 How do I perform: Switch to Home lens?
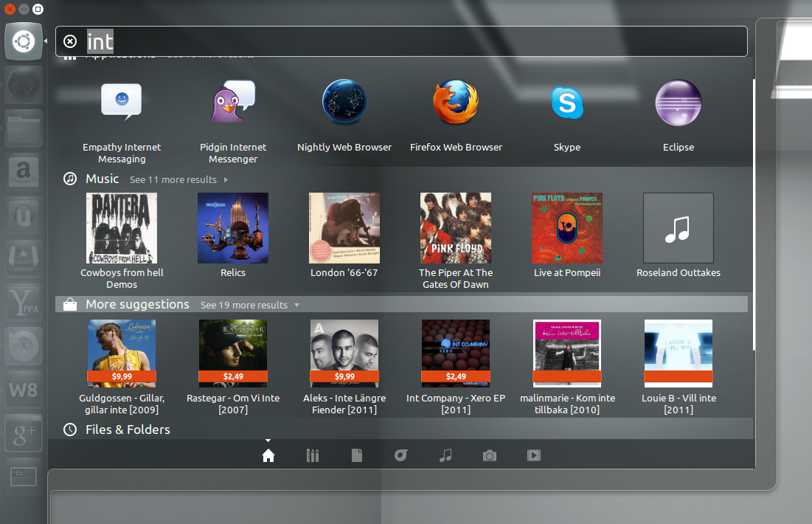pos(268,455)
